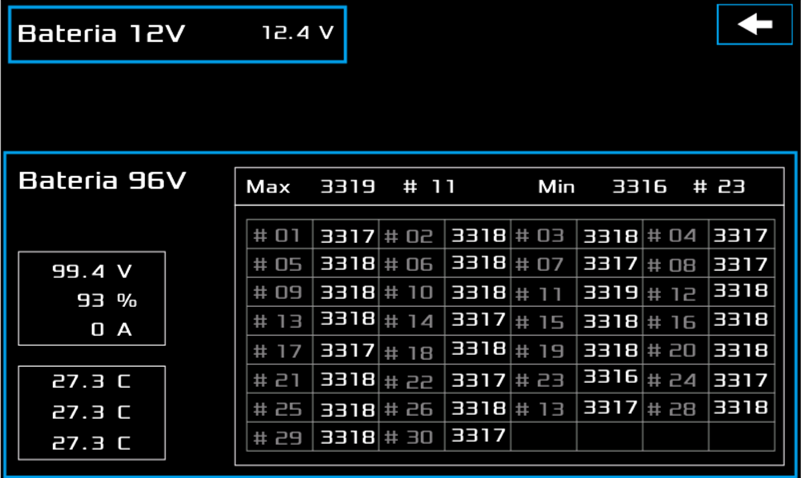Click the 93 % charge reading
The width and height of the screenshot is (801, 478).
click(x=107, y=300)
